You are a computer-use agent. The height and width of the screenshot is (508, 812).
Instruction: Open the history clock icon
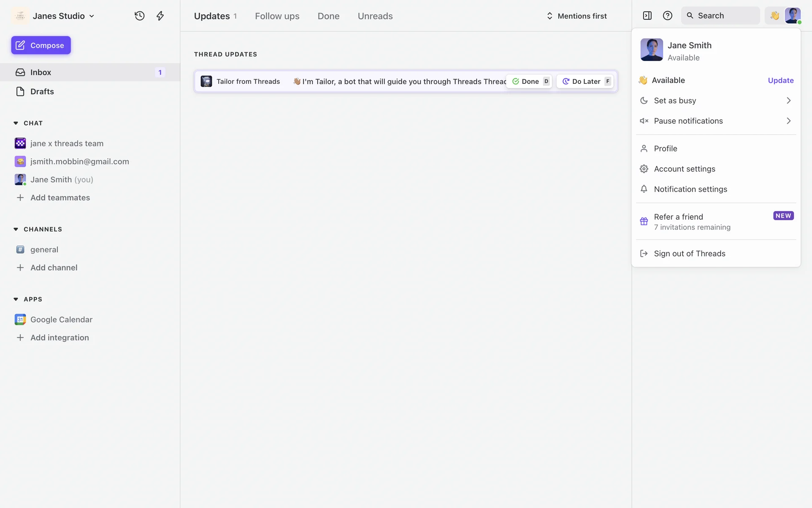pos(140,16)
